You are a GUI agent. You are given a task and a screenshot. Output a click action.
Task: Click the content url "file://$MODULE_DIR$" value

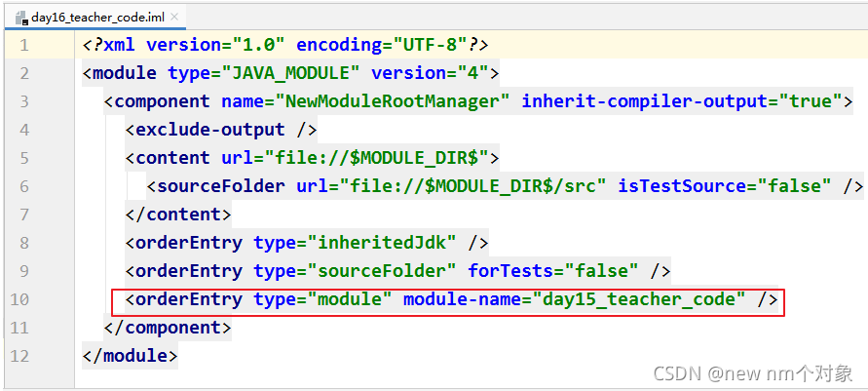click(376, 158)
